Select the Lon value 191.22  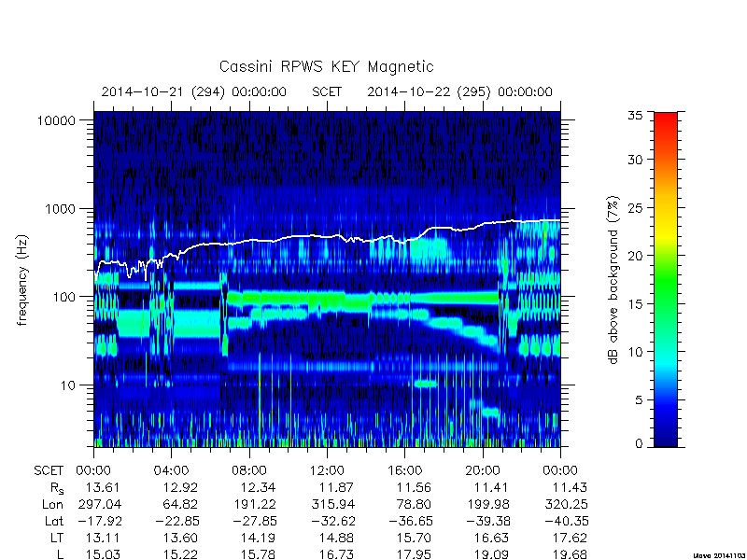pyautogui.click(x=257, y=504)
